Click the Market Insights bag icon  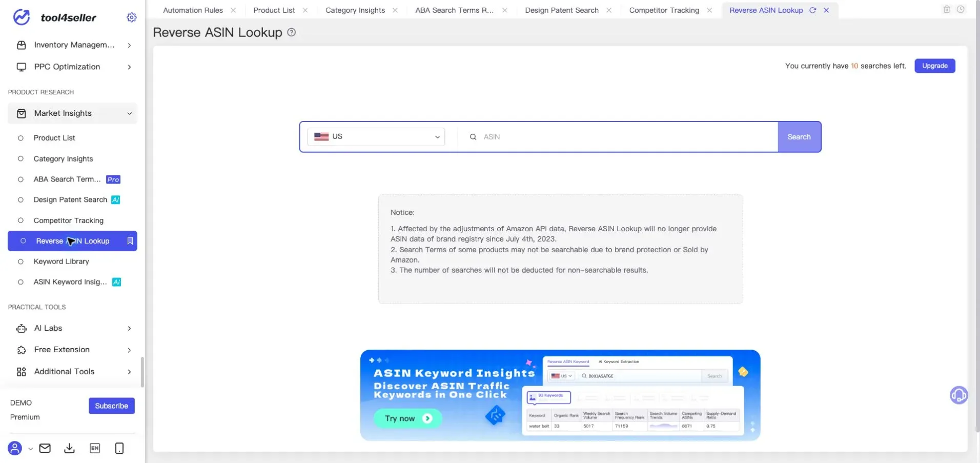(x=22, y=113)
